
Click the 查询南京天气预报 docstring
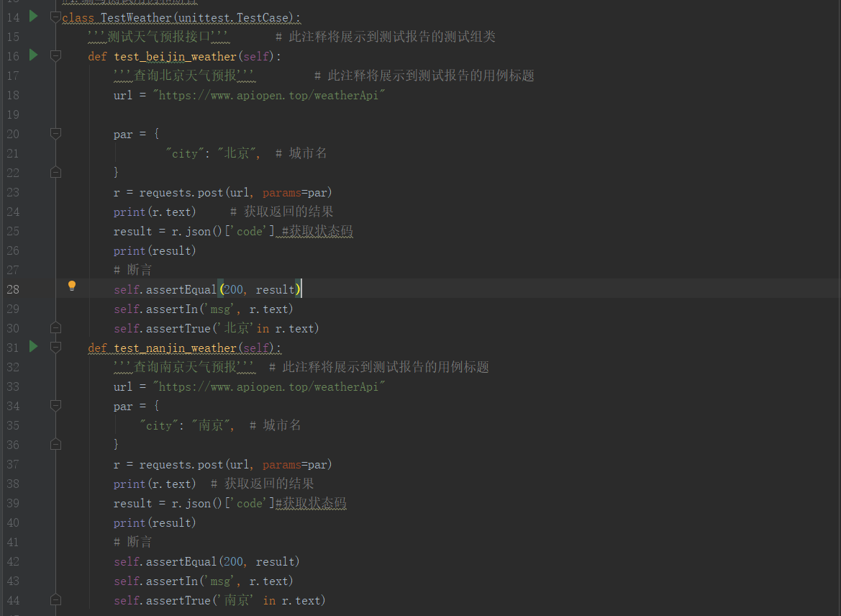tap(184, 367)
